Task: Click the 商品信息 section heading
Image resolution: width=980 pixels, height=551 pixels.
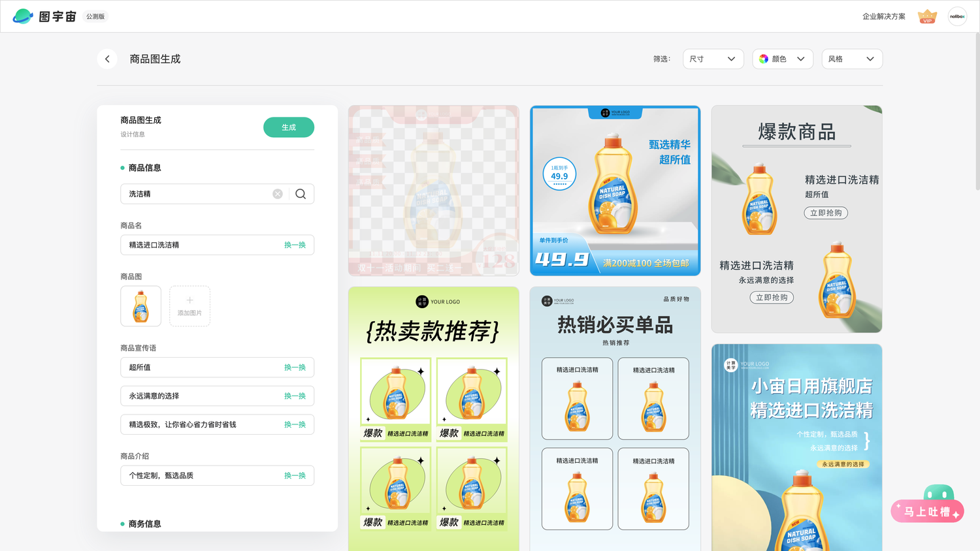Action: point(144,168)
